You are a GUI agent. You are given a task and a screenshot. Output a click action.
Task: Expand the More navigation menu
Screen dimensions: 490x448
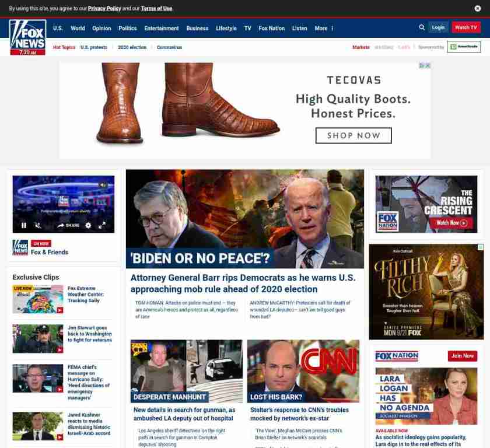coord(324,28)
